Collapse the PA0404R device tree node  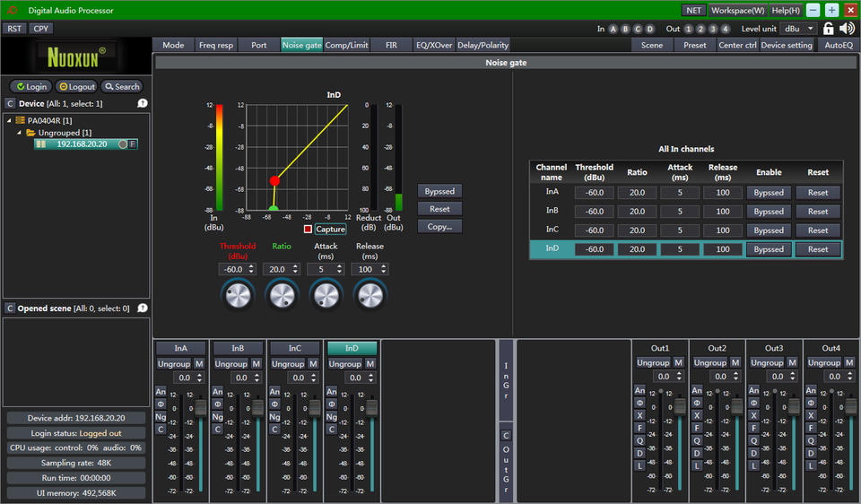9,120
